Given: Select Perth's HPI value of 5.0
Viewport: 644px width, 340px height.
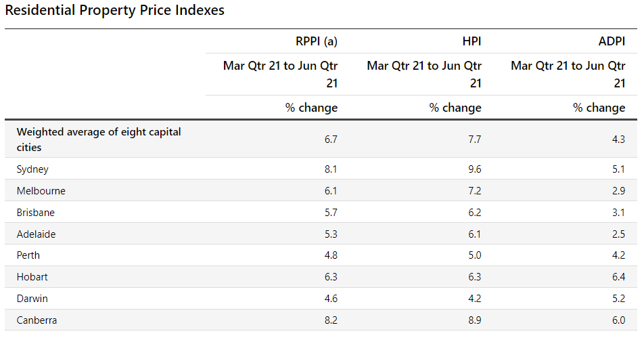Looking at the screenshot, I should pos(474,255).
